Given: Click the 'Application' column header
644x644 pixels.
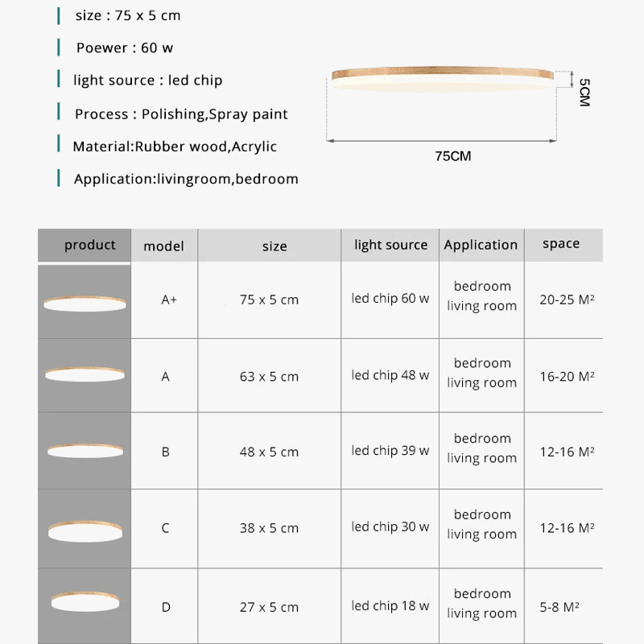Looking at the screenshot, I should click(x=481, y=245).
